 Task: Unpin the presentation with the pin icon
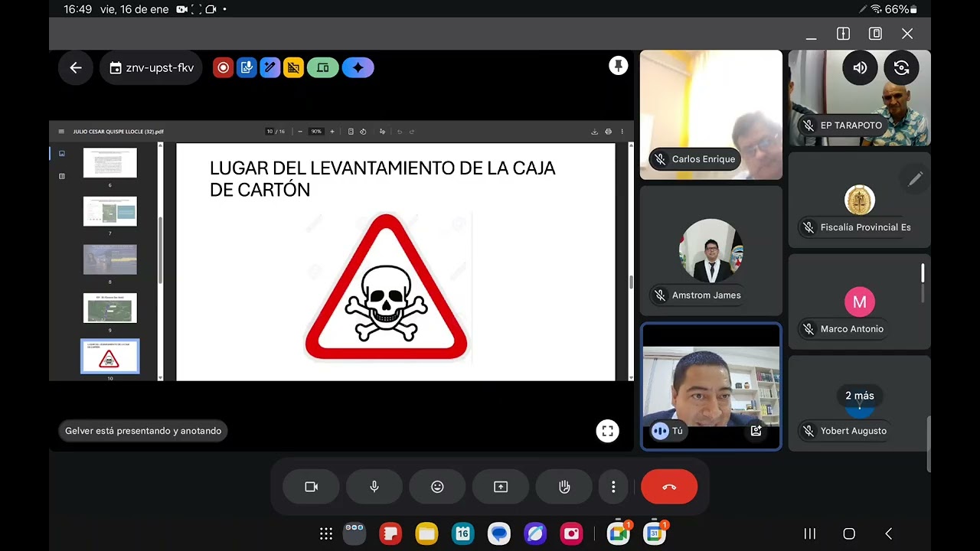click(618, 66)
